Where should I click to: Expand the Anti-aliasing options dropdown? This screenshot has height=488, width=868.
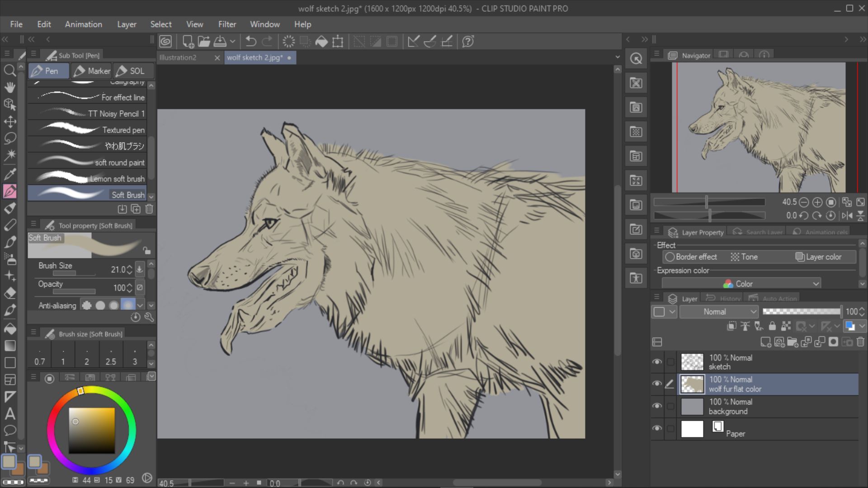tap(140, 305)
